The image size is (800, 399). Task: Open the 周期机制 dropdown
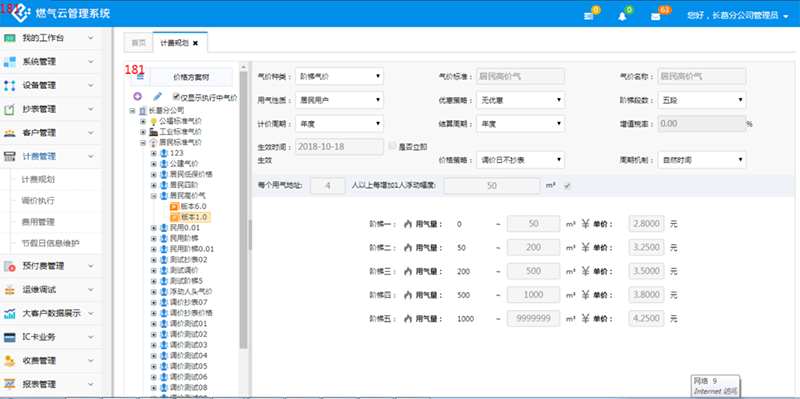[x=702, y=160]
